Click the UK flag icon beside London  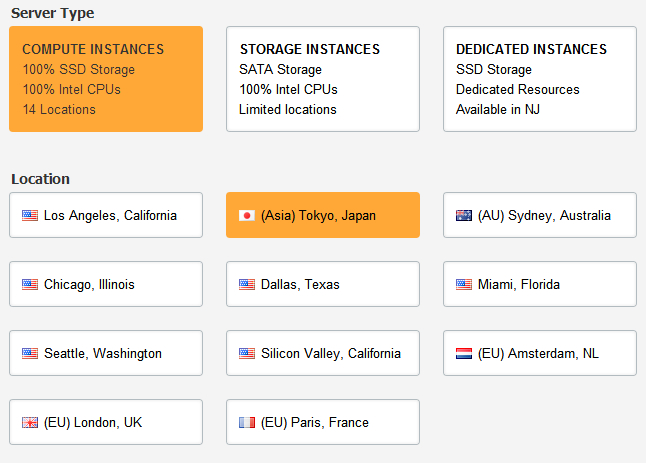(30, 422)
